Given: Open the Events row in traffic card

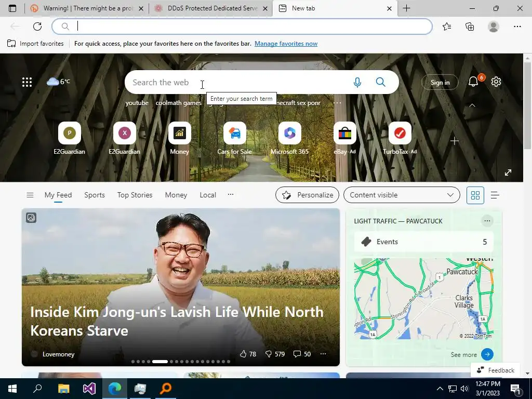Looking at the screenshot, I should pos(424,242).
